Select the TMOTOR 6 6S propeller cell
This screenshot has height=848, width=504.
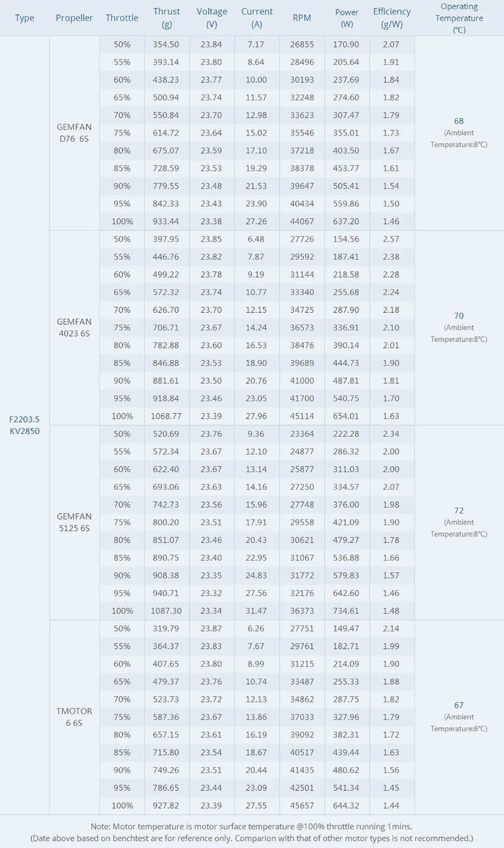click(x=74, y=717)
